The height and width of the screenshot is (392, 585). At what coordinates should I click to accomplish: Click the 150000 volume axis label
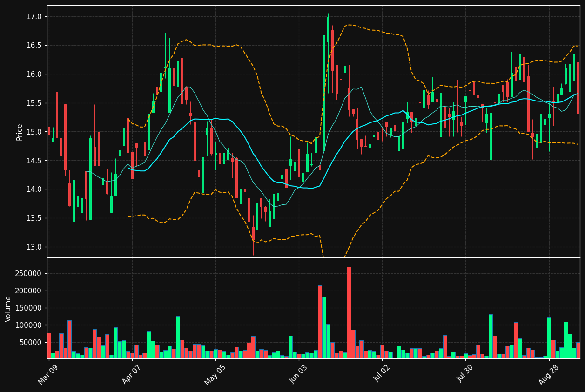[28, 308]
